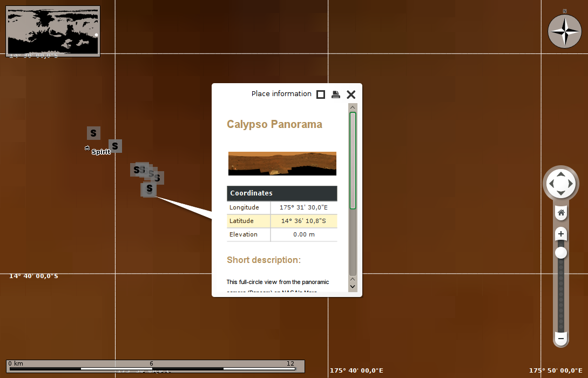Click the Latitude row label
This screenshot has width=588, height=378.
pos(241,221)
